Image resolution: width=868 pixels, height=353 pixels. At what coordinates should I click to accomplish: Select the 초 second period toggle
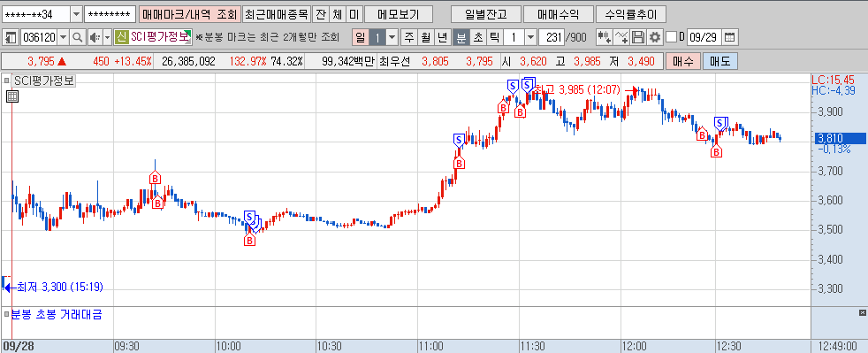[477, 38]
